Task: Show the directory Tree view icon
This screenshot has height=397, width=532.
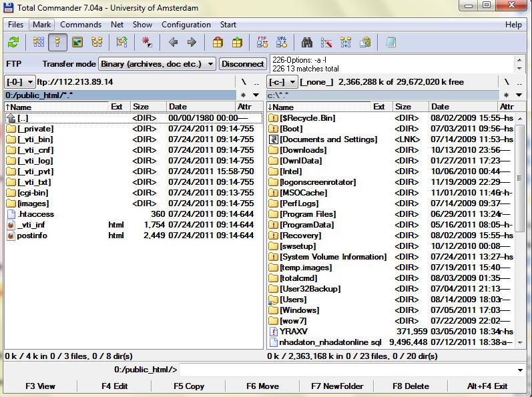Action: 97,43
